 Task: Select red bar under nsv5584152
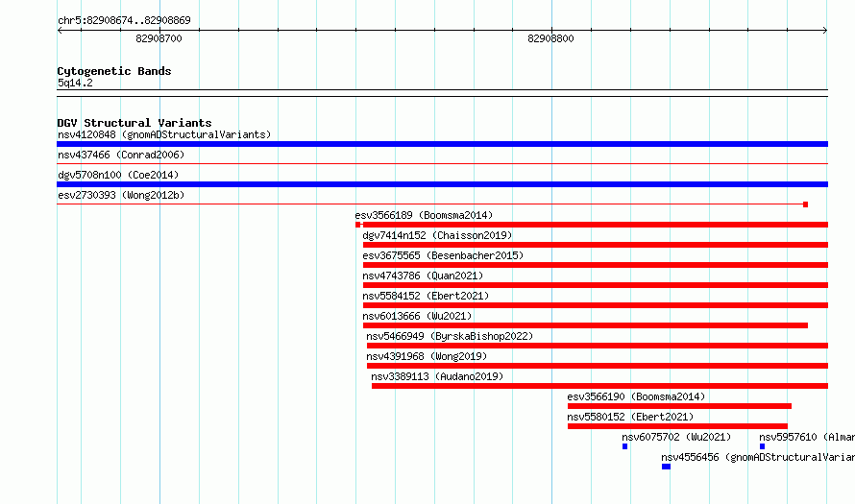(x=596, y=305)
